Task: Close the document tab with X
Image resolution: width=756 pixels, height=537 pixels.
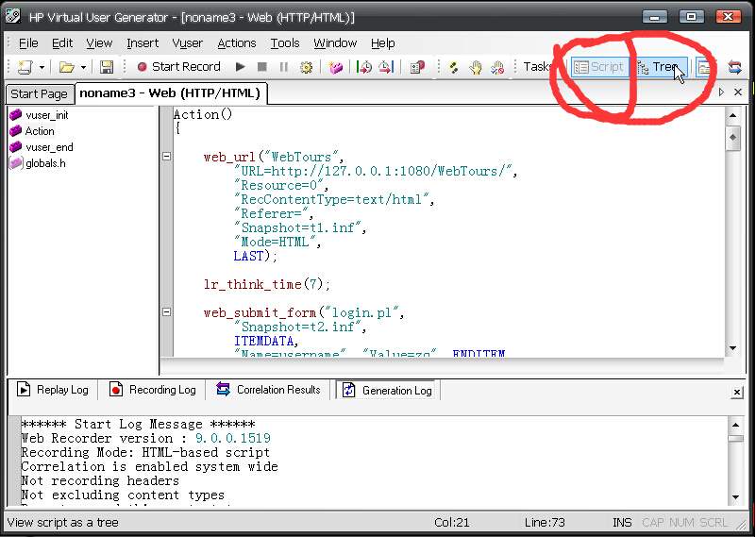Action: [x=738, y=92]
